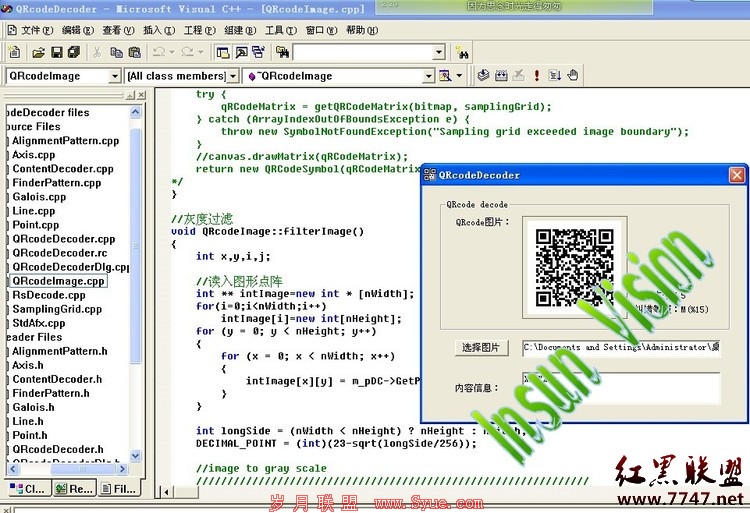Click the Copy toolbar icon

116,52
